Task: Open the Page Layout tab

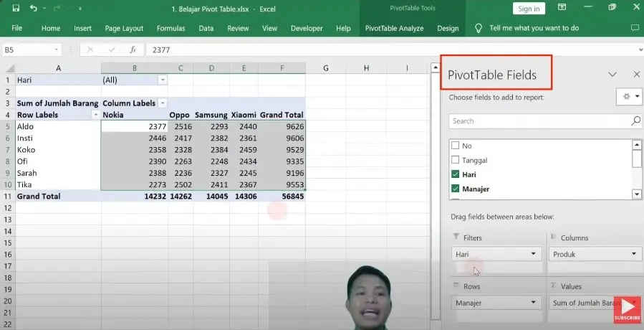Action: point(124,29)
